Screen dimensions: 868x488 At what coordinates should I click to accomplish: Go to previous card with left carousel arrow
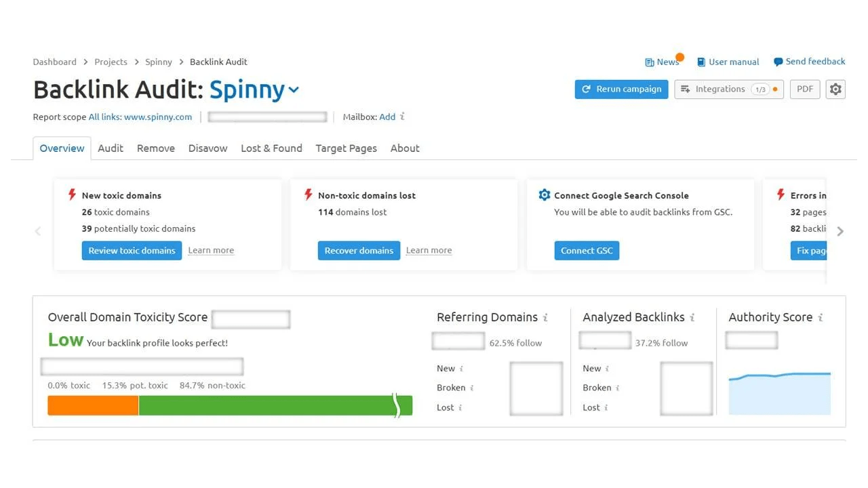point(38,231)
